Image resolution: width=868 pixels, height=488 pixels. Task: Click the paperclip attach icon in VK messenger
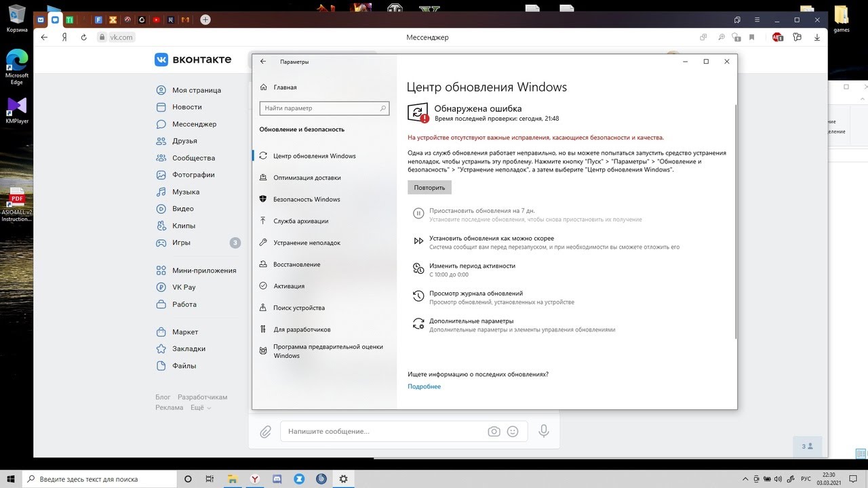(265, 432)
